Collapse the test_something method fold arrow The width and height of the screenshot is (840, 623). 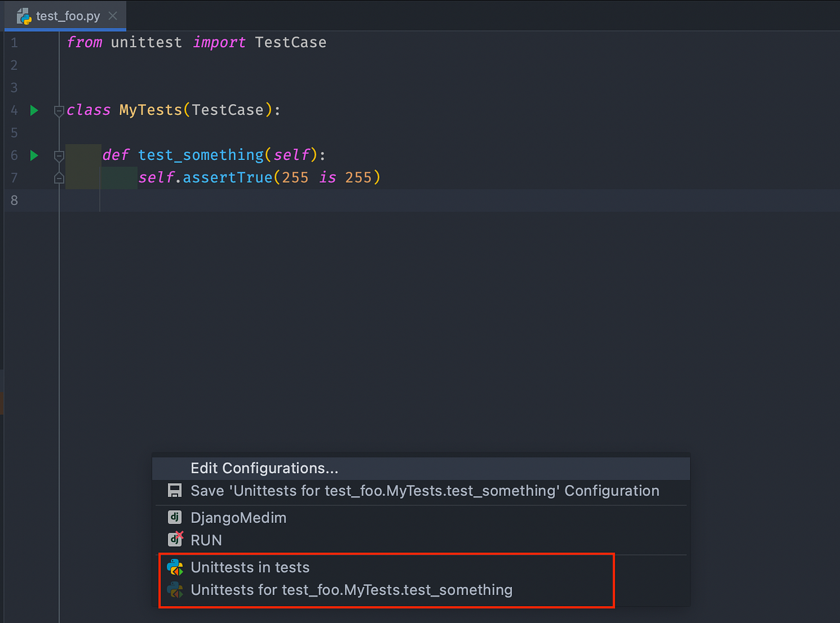[58, 155]
